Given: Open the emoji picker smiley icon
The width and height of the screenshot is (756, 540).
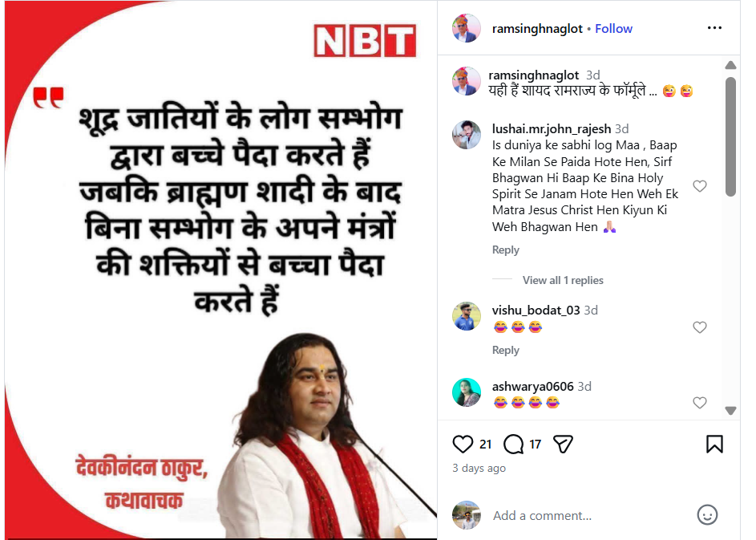Looking at the screenshot, I should coord(707,515).
